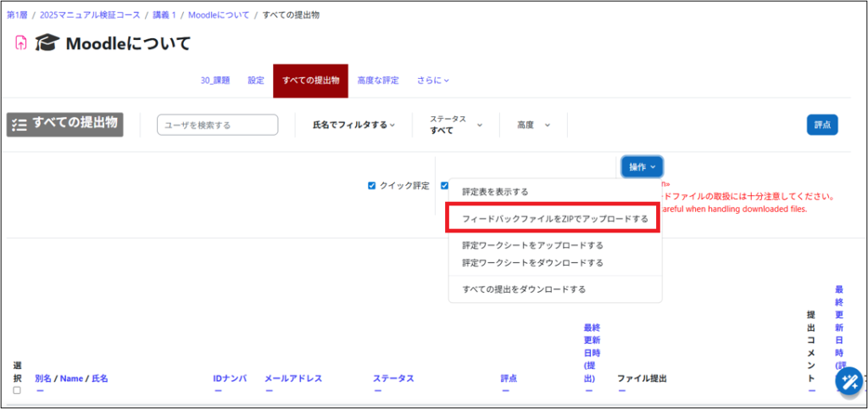Click the blue 評点 button
The image size is (868, 409).
[x=822, y=126]
